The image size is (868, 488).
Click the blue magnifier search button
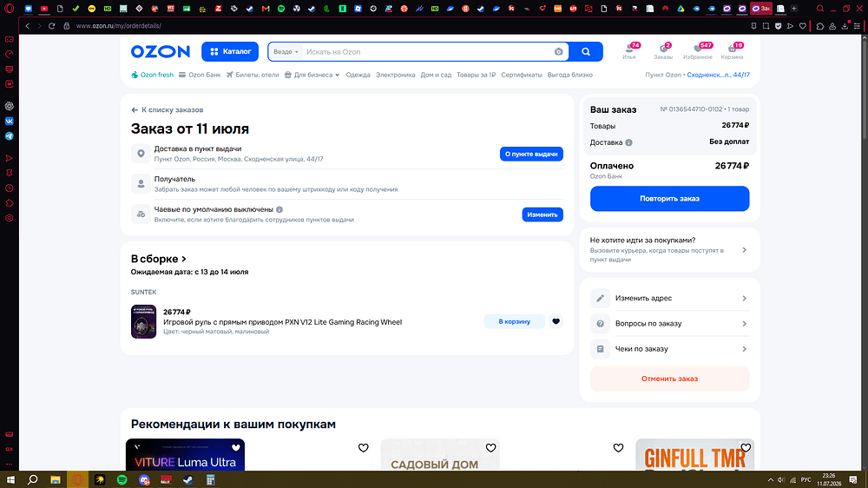tap(586, 51)
